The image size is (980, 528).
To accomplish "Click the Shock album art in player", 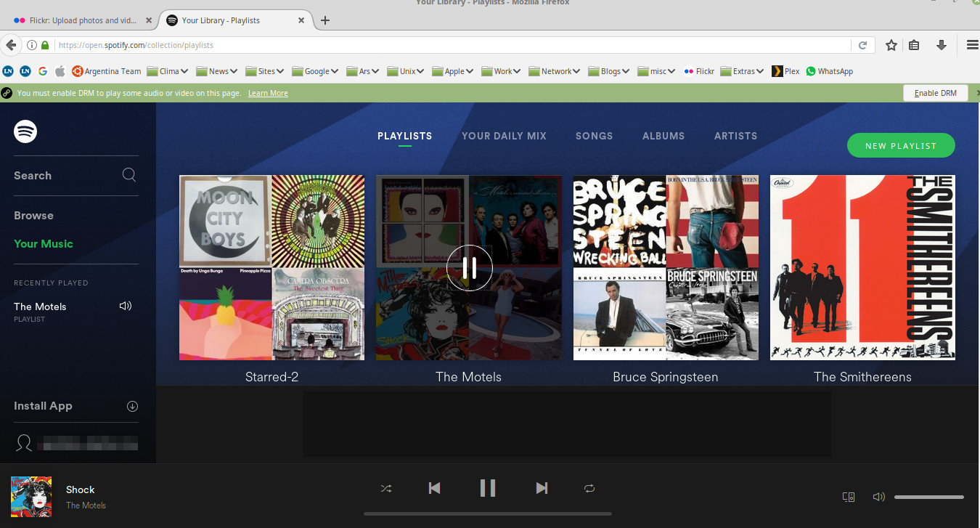I will [31, 496].
